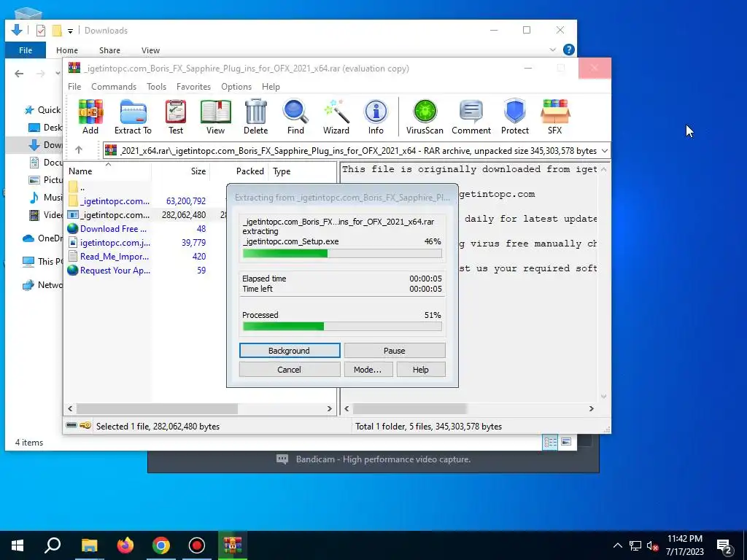Screen dimensions: 747x560
Task: Click the View book icon
Action: [215, 117]
